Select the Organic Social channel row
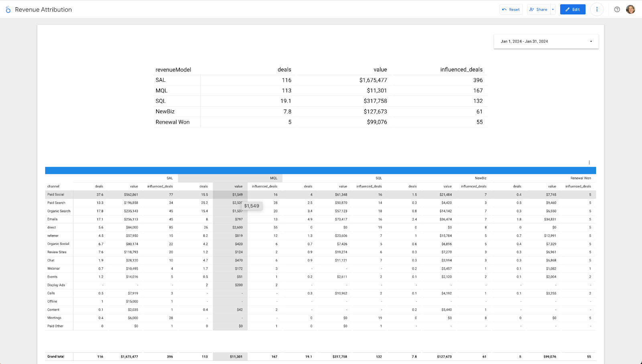642x364 pixels. (321, 244)
